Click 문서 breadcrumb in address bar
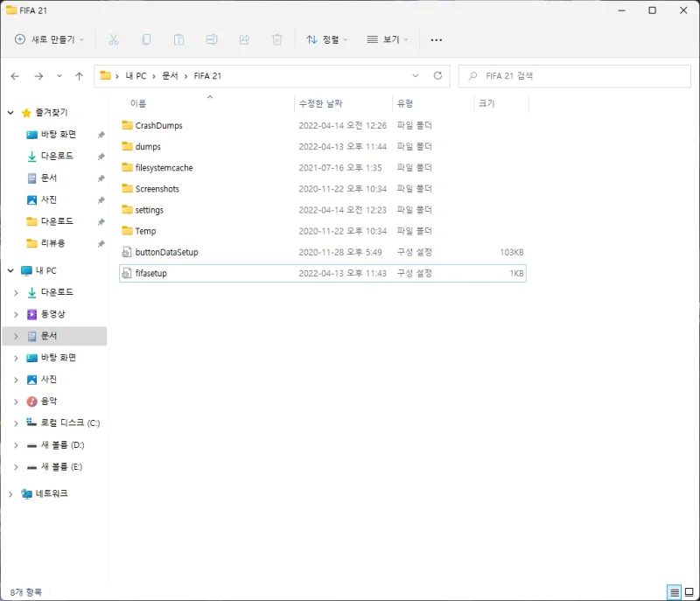Image resolution: width=700 pixels, height=601 pixels. [170, 76]
